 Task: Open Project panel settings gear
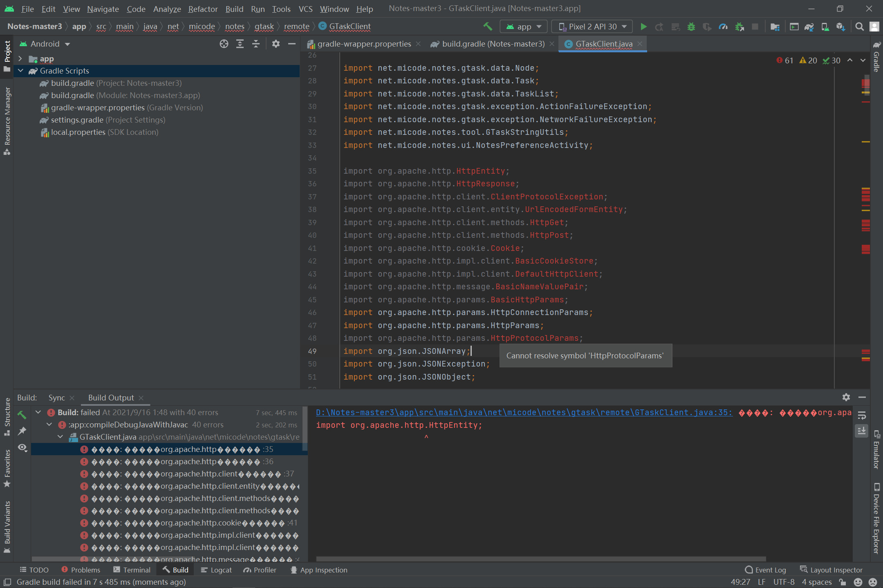click(276, 44)
